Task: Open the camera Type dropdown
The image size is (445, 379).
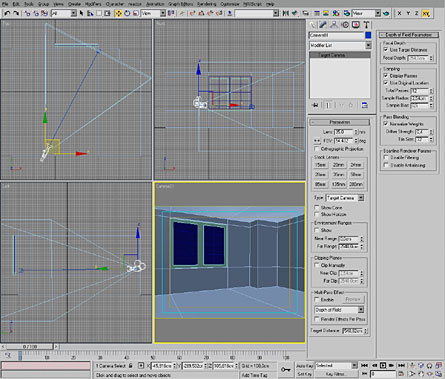Action: coord(345,198)
